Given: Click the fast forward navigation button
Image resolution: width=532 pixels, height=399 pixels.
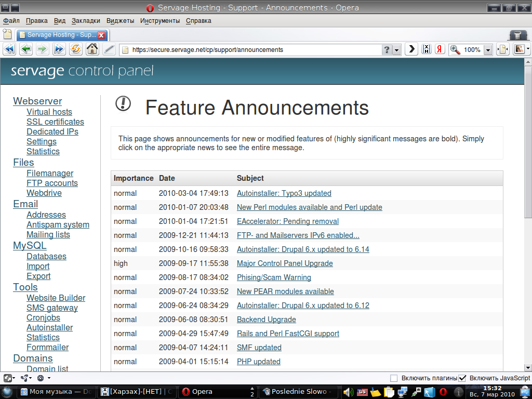Looking at the screenshot, I should click(x=59, y=49).
